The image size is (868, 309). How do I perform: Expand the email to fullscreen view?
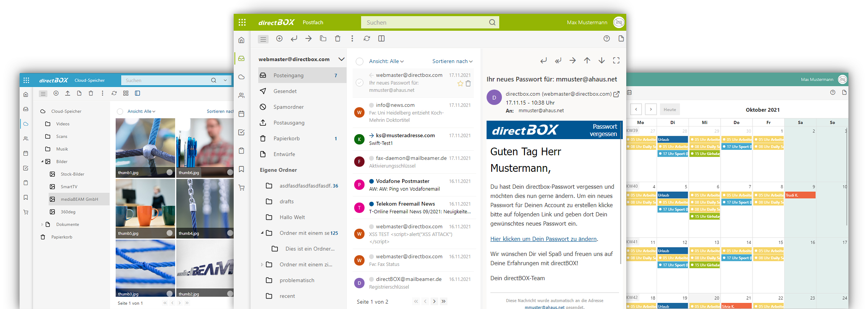click(616, 60)
